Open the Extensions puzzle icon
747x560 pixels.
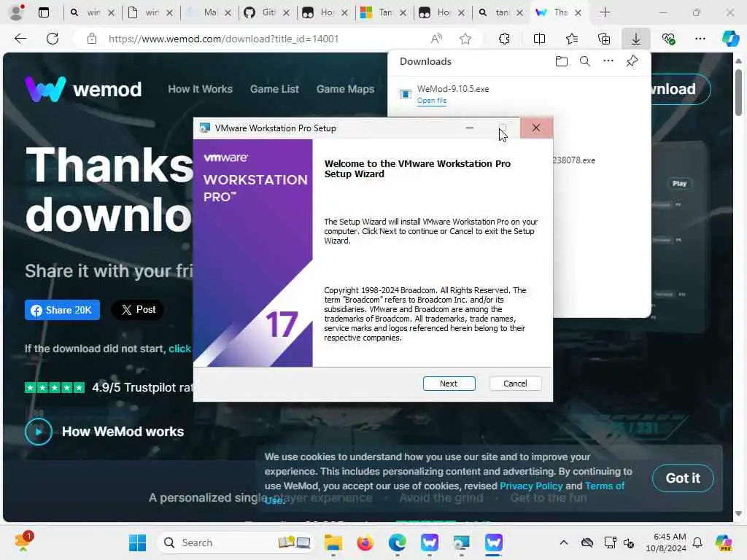point(504,39)
